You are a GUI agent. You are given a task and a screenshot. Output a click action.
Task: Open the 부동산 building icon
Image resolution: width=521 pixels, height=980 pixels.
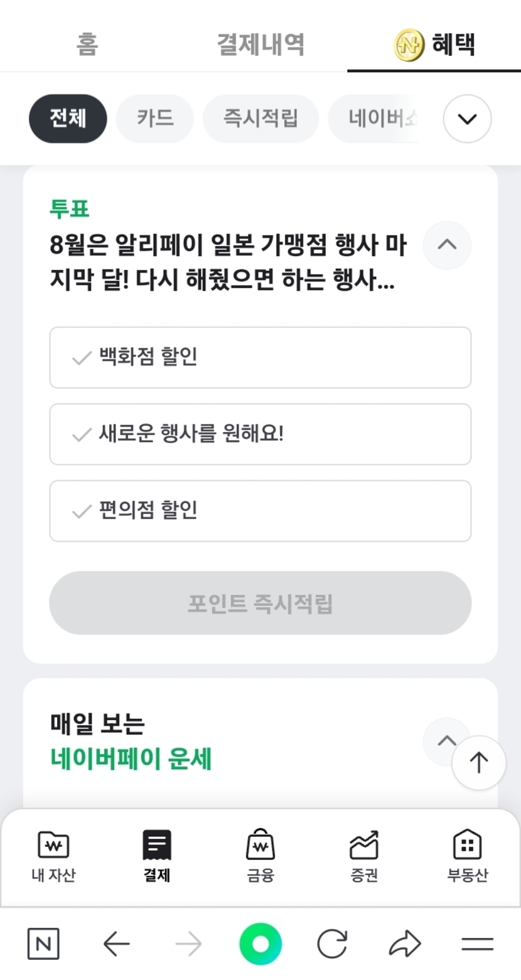click(x=467, y=845)
